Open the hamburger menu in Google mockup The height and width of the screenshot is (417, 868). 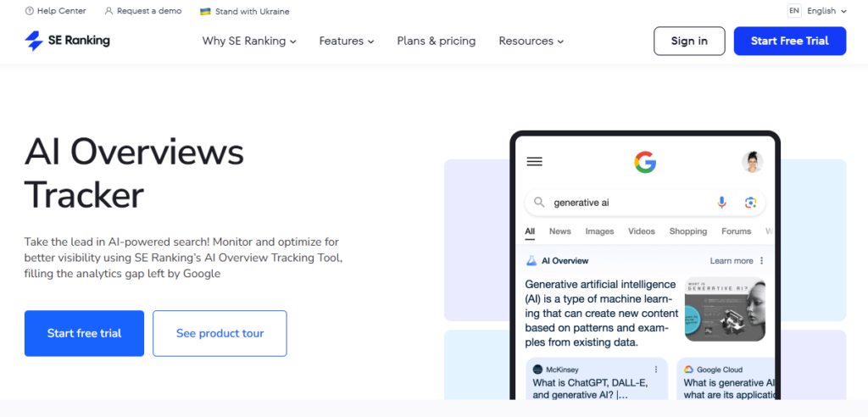click(x=535, y=162)
